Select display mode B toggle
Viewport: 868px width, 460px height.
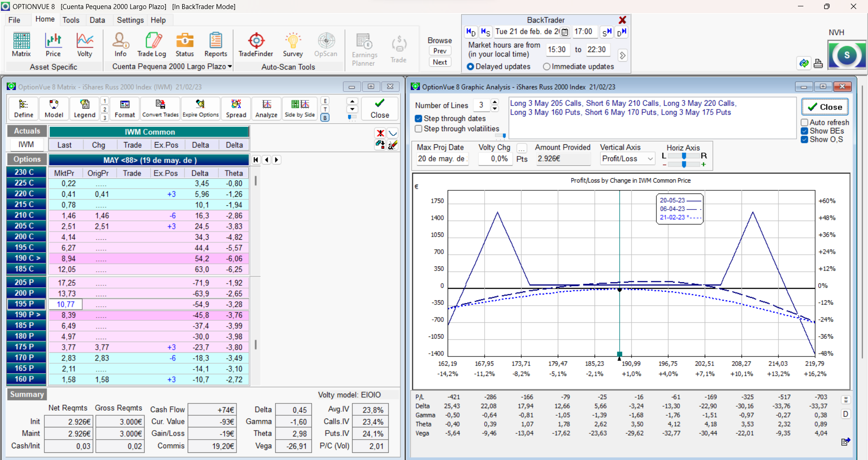(x=325, y=118)
